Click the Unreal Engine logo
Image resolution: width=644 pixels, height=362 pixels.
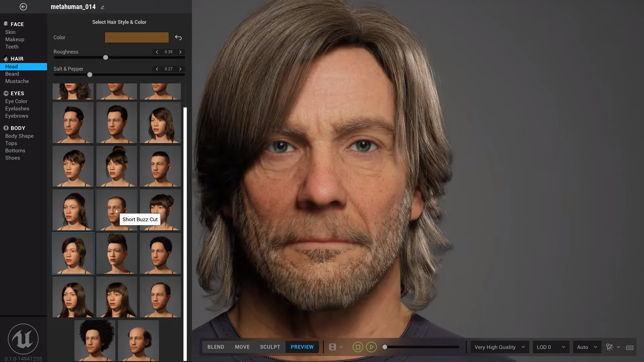point(23,339)
